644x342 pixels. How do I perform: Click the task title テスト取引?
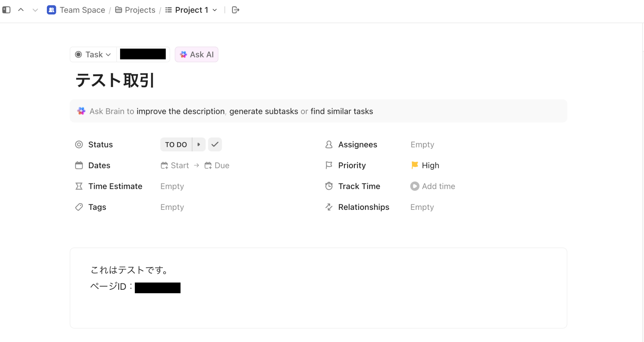[115, 81]
